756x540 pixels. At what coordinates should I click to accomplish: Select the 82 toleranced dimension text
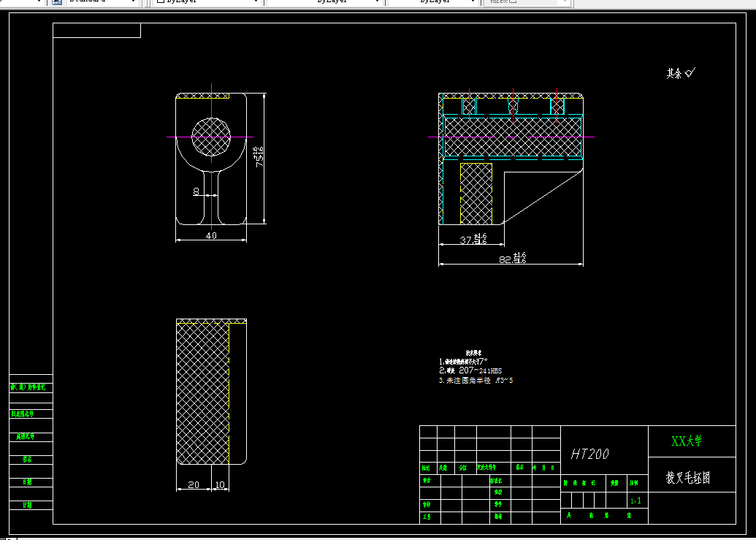(512, 258)
